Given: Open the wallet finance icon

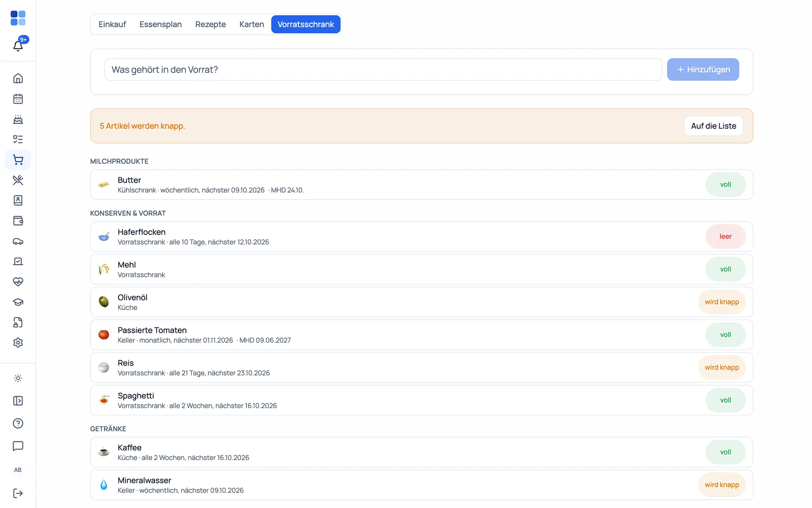Looking at the screenshot, I should click(18, 221).
